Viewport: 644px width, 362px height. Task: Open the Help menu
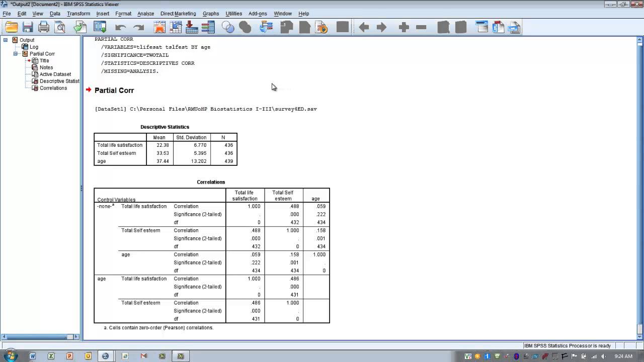click(303, 14)
